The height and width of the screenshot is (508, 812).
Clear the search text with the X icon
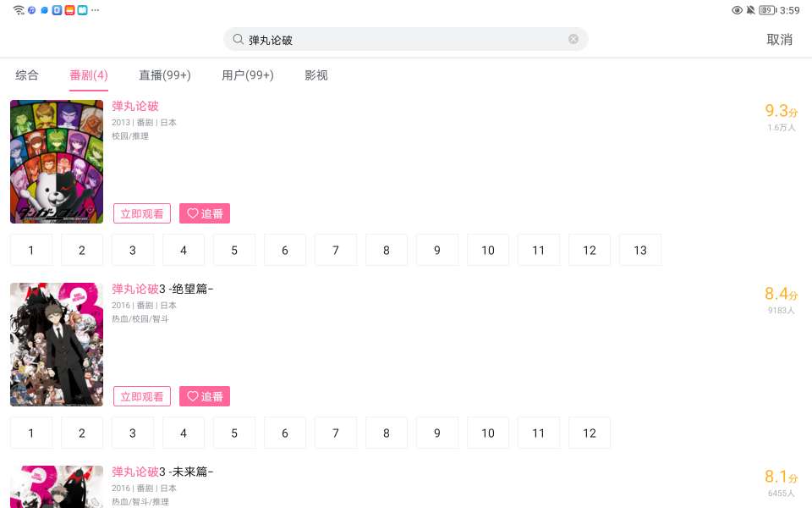[573, 39]
